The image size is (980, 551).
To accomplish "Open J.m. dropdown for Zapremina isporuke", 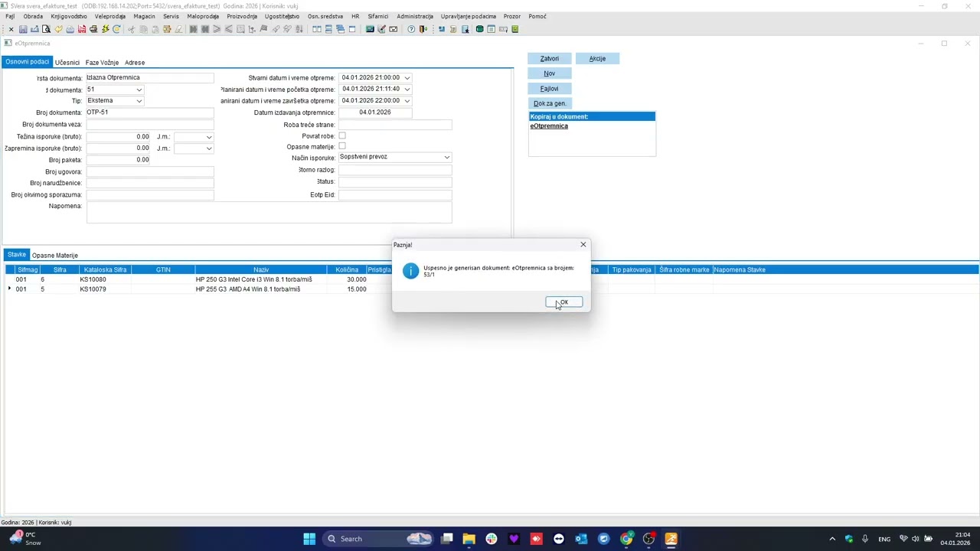I will (209, 148).
